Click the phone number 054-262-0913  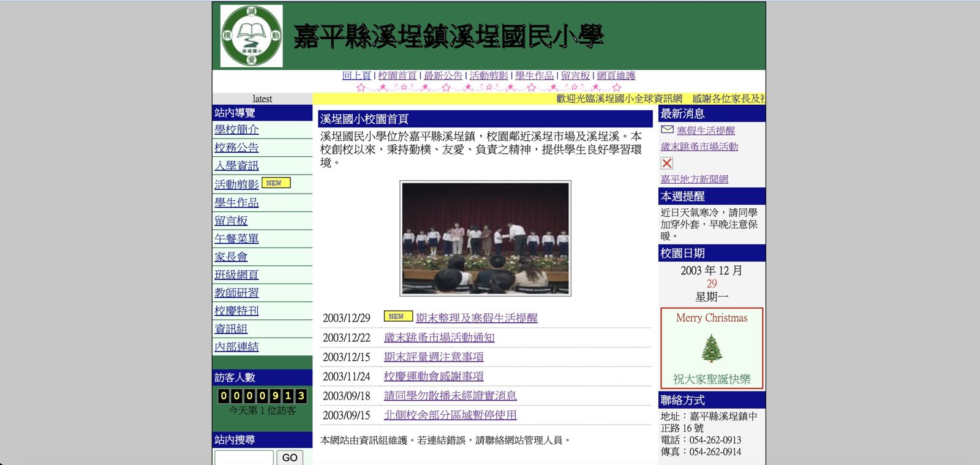point(715,440)
